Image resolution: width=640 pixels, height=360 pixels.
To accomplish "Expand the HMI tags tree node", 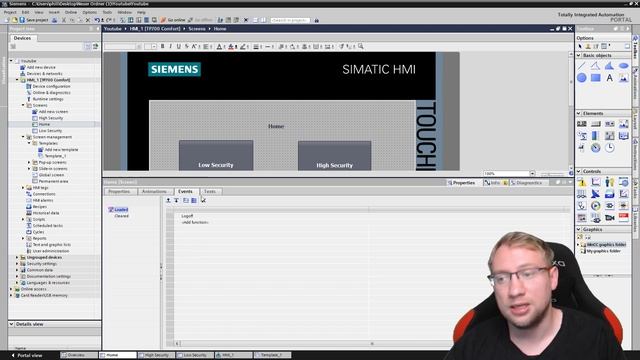I will click(23, 188).
